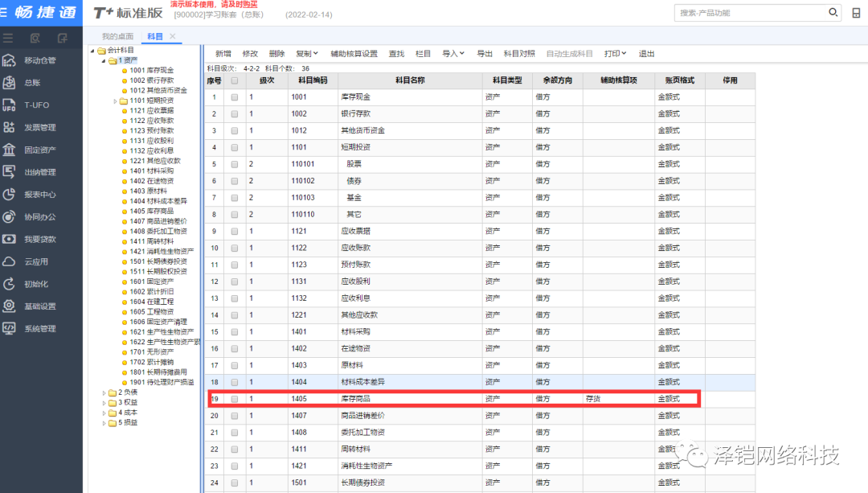Click 辅助核算设置 in the toolbar
This screenshot has width=868, height=493.
[354, 54]
